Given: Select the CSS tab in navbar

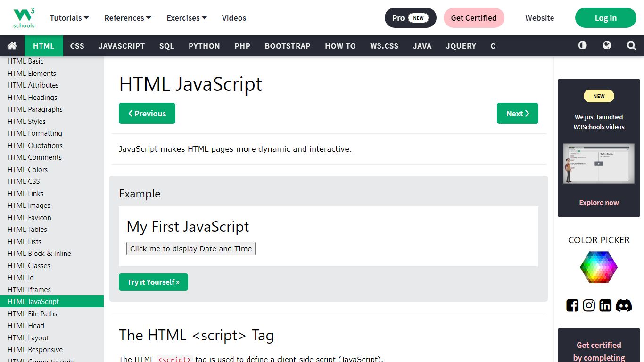Looking at the screenshot, I should (x=77, y=46).
